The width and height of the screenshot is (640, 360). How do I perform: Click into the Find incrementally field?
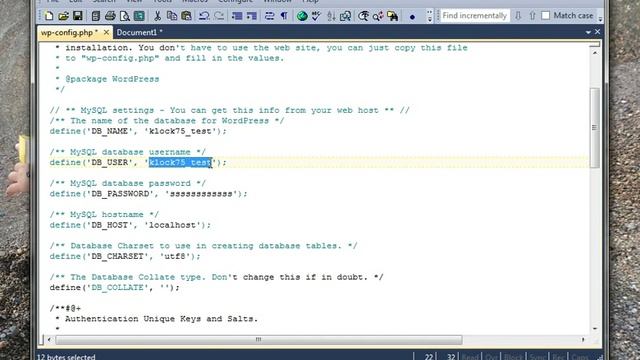(475, 16)
